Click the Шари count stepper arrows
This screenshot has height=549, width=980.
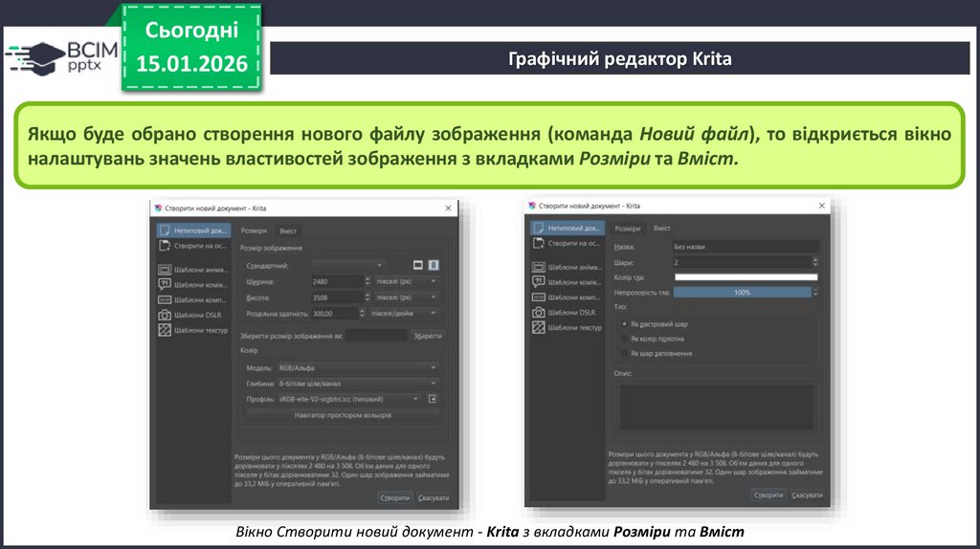point(815,262)
